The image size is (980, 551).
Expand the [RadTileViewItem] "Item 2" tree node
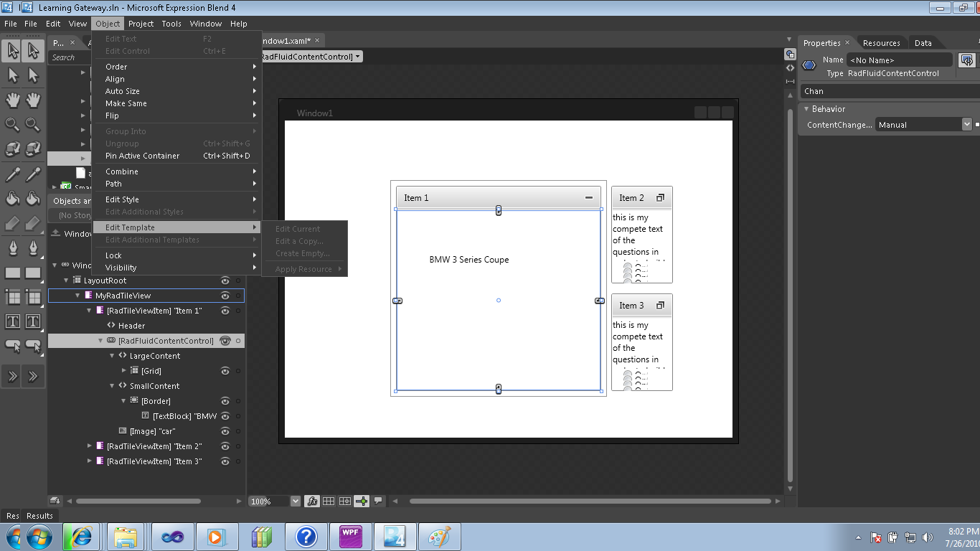(90, 446)
